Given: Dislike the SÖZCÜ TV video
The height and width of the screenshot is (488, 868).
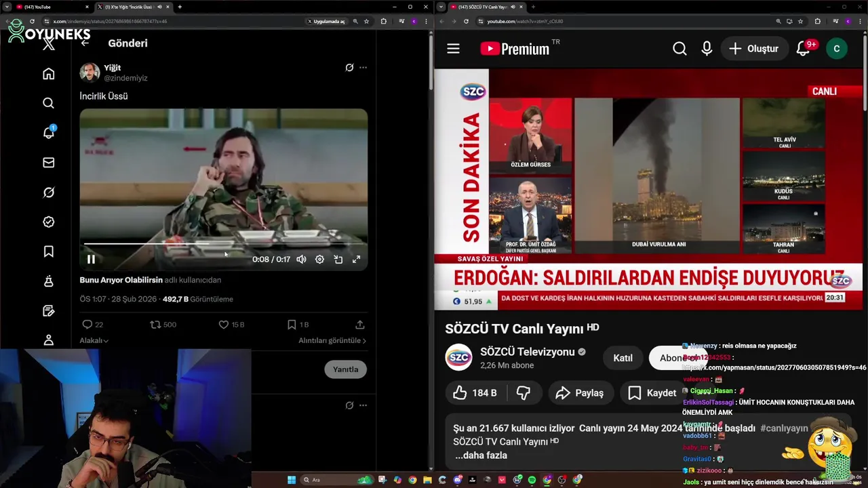Looking at the screenshot, I should click(x=523, y=392).
